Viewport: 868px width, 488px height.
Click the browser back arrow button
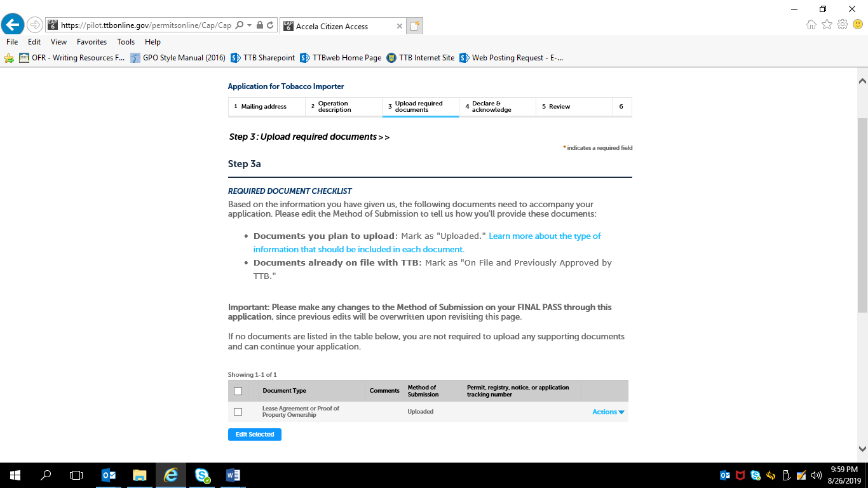(13, 25)
